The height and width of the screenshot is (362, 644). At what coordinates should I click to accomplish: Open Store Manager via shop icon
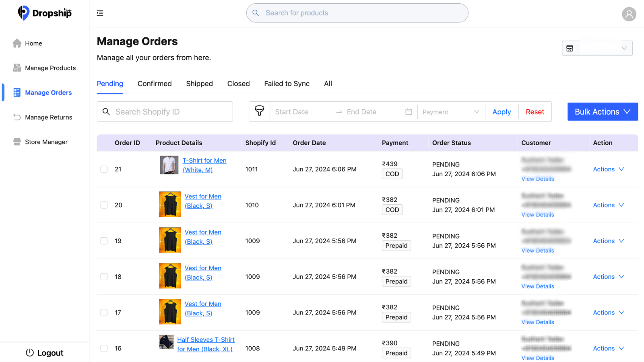(17, 142)
